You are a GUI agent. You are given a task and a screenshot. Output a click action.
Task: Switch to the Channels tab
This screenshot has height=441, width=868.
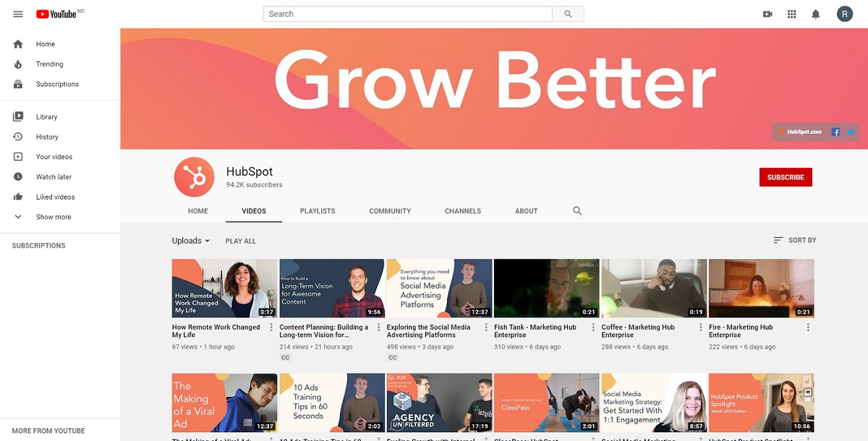(x=463, y=211)
